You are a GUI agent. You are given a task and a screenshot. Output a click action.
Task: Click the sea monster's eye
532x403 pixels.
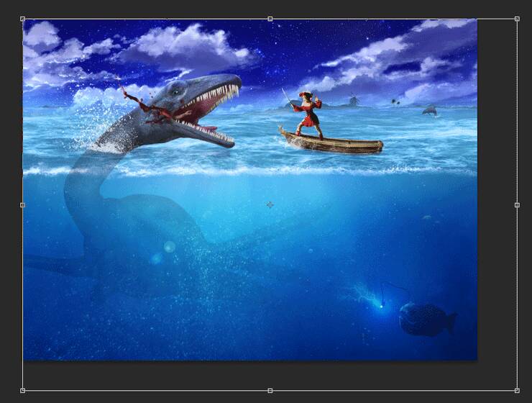coord(178,92)
